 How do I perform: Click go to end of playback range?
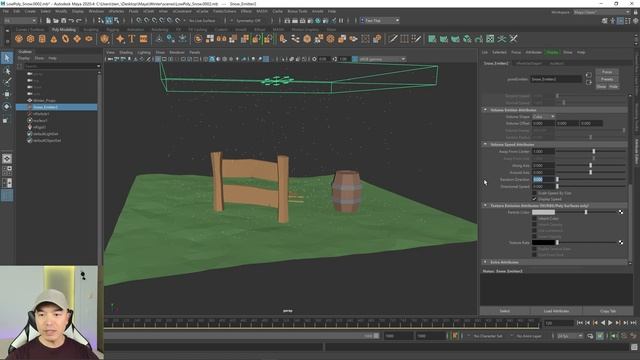633,323
